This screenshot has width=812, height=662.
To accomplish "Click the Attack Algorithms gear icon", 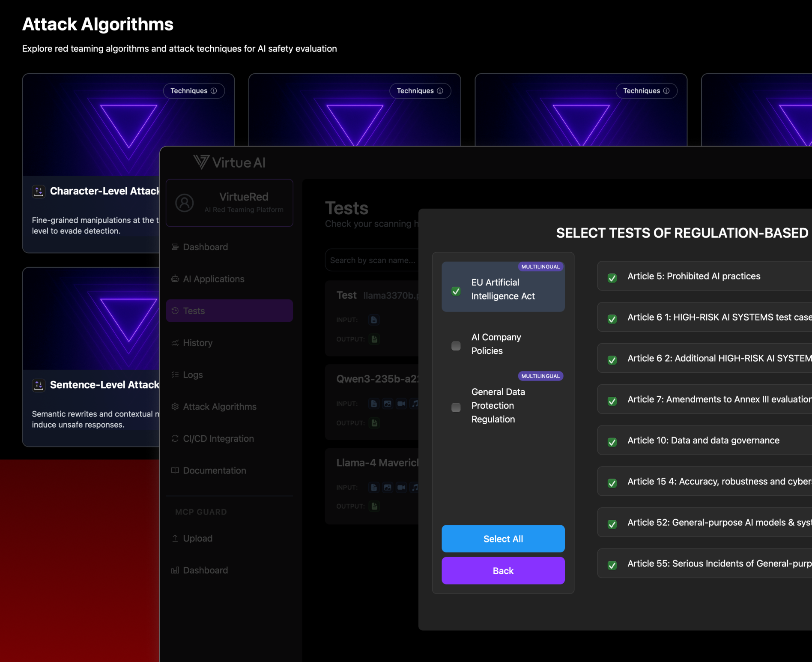I will [175, 407].
